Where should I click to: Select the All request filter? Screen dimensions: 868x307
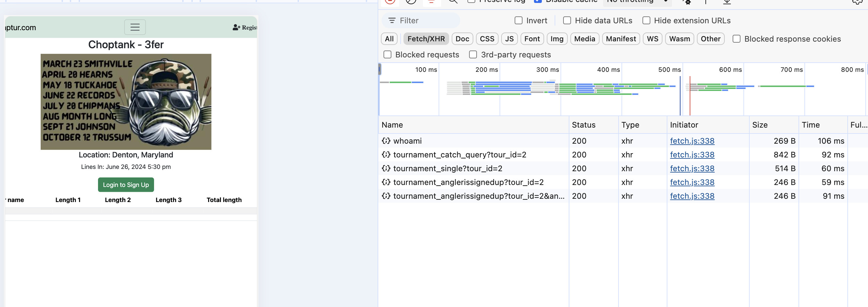(389, 39)
